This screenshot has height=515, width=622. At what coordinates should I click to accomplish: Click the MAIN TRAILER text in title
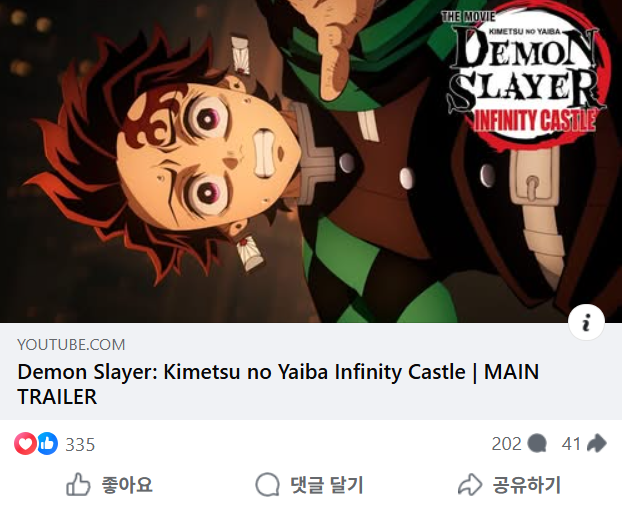tap(278, 384)
